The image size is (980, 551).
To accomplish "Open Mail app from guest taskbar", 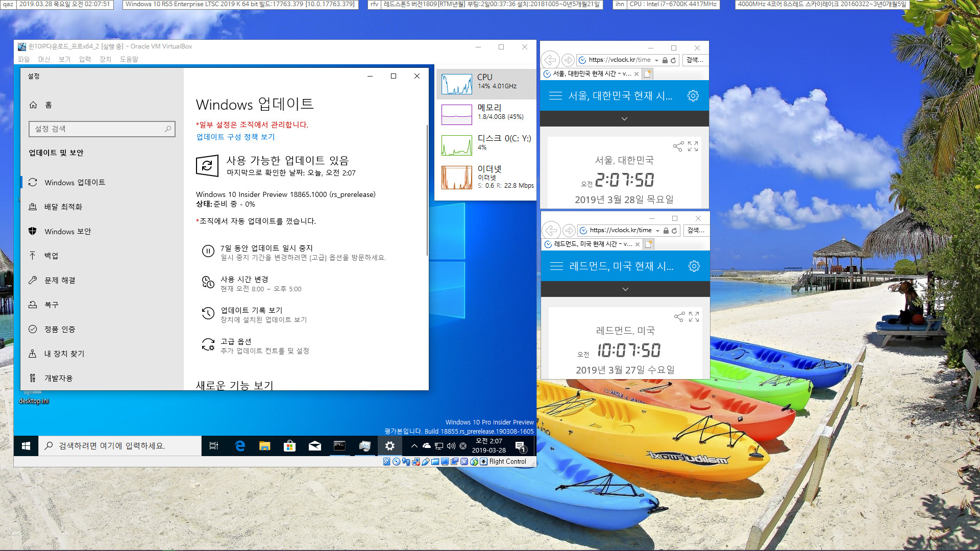I will (315, 446).
